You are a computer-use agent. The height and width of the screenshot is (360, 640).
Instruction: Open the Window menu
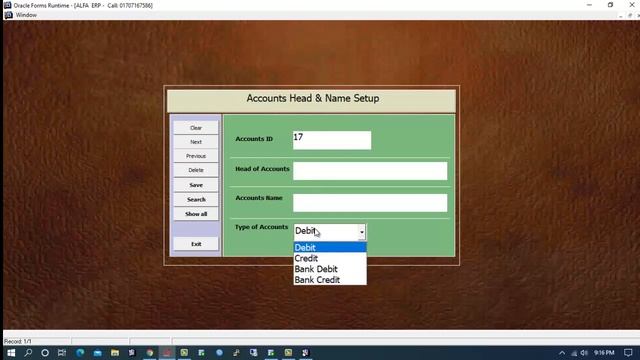26,15
